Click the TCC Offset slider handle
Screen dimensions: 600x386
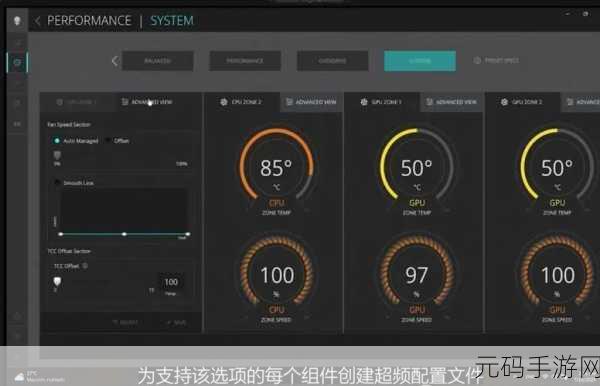click(x=57, y=282)
